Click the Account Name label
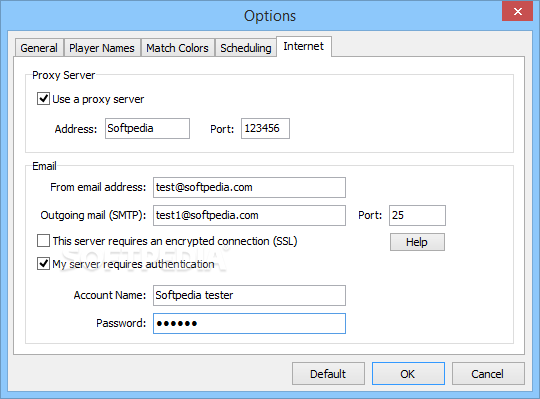 (110, 295)
